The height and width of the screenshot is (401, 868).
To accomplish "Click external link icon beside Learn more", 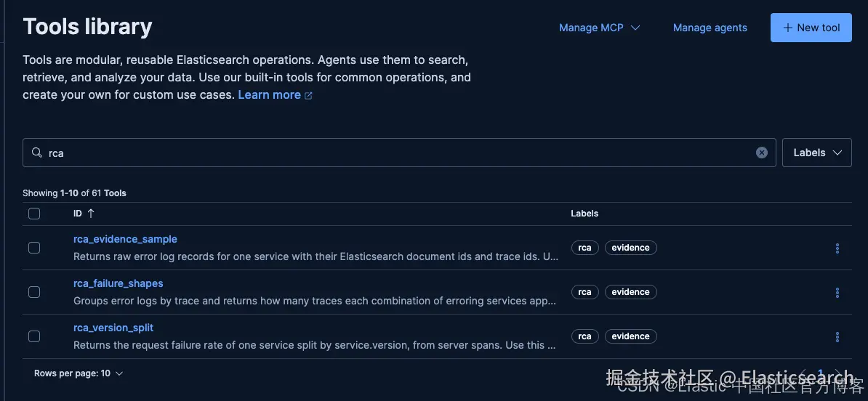I will (x=308, y=96).
